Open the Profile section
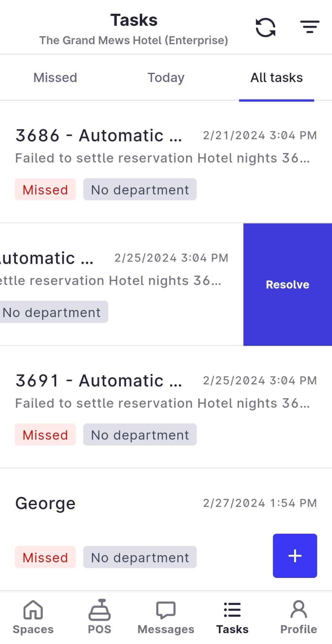This screenshot has height=644, width=332. (x=299, y=610)
